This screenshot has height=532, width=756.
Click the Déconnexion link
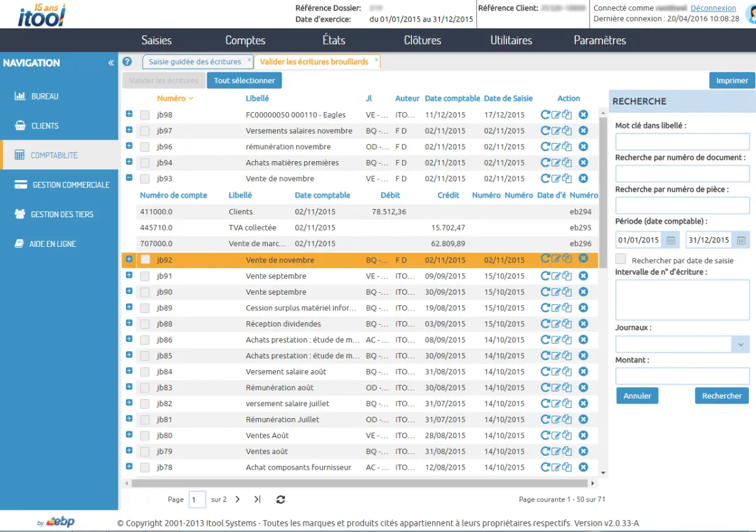point(713,8)
